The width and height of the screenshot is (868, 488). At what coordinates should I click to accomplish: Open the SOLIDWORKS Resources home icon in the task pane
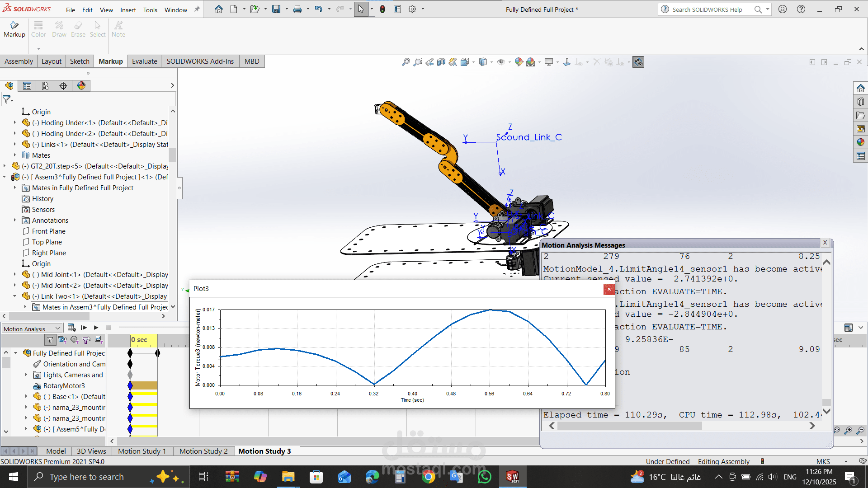coord(861,88)
